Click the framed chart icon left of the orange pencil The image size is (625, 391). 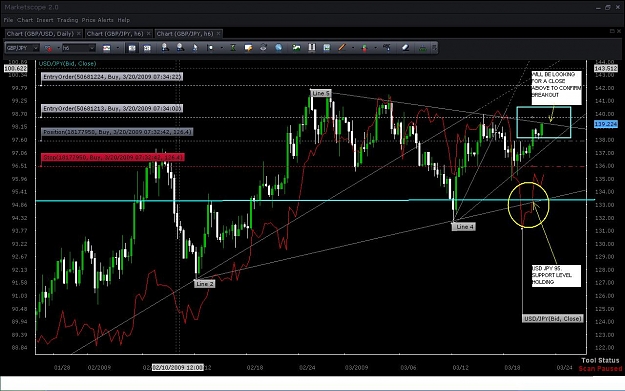(327, 48)
